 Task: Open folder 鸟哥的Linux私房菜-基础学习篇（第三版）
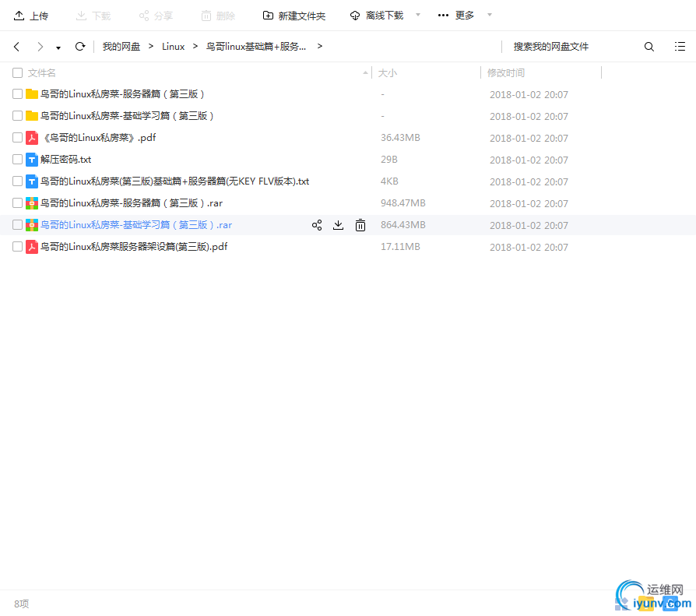coord(127,115)
